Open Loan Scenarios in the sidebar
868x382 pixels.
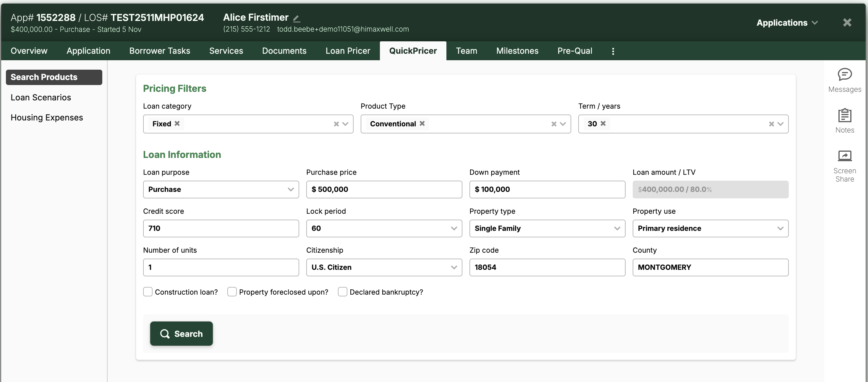point(41,98)
